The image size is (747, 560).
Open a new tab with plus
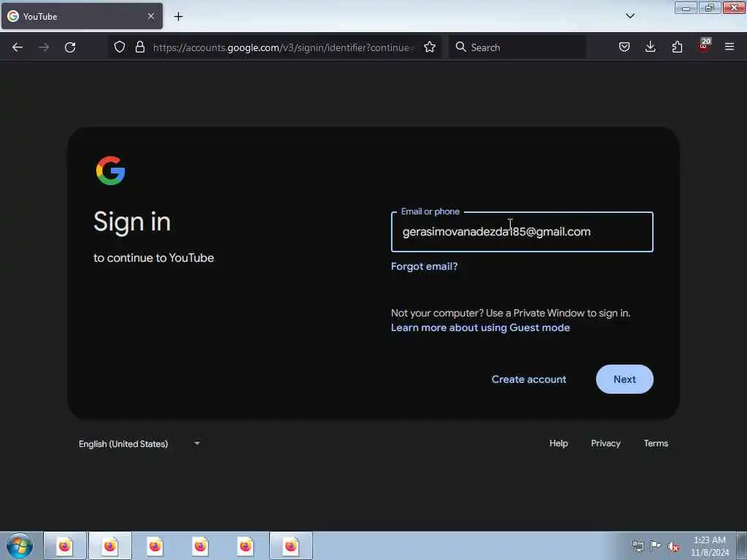pyautogui.click(x=178, y=17)
